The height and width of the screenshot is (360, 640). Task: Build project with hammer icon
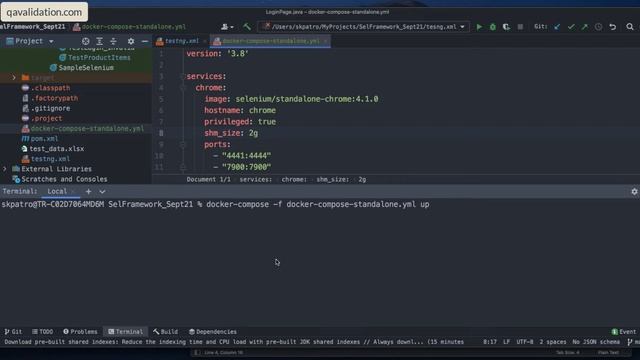(x=247, y=27)
